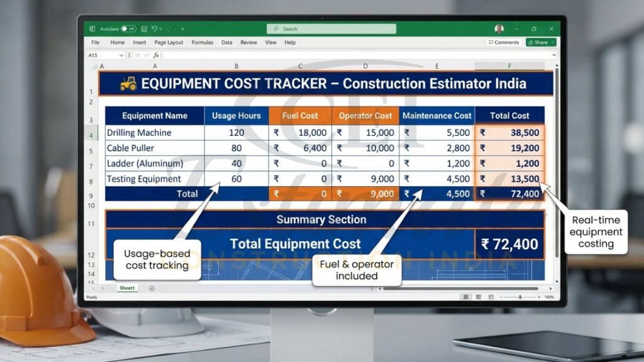Click previous sheet navigation arrow
Image resolution: width=644 pixels, height=362 pixels.
click(93, 288)
